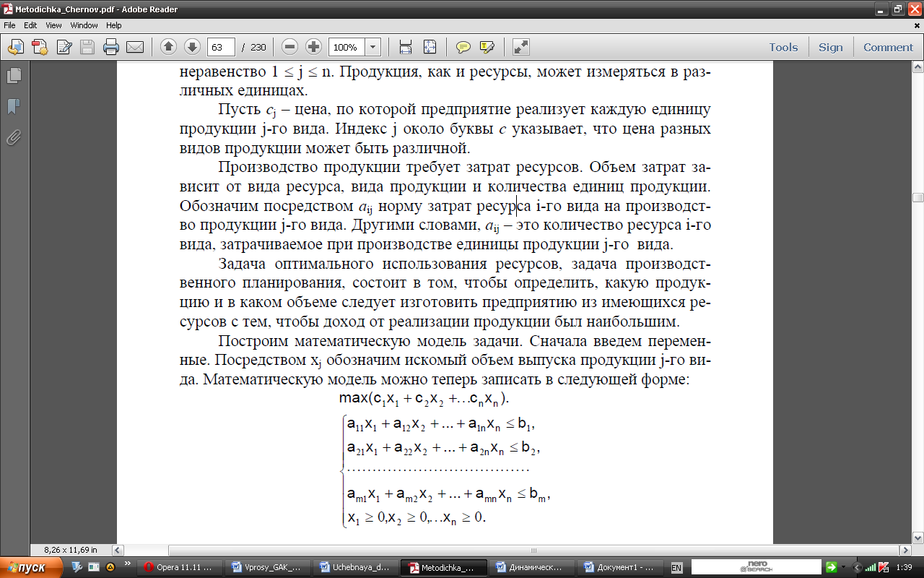This screenshot has width=924, height=578.
Task: Switch to Read mode icon
Action: coord(520,47)
